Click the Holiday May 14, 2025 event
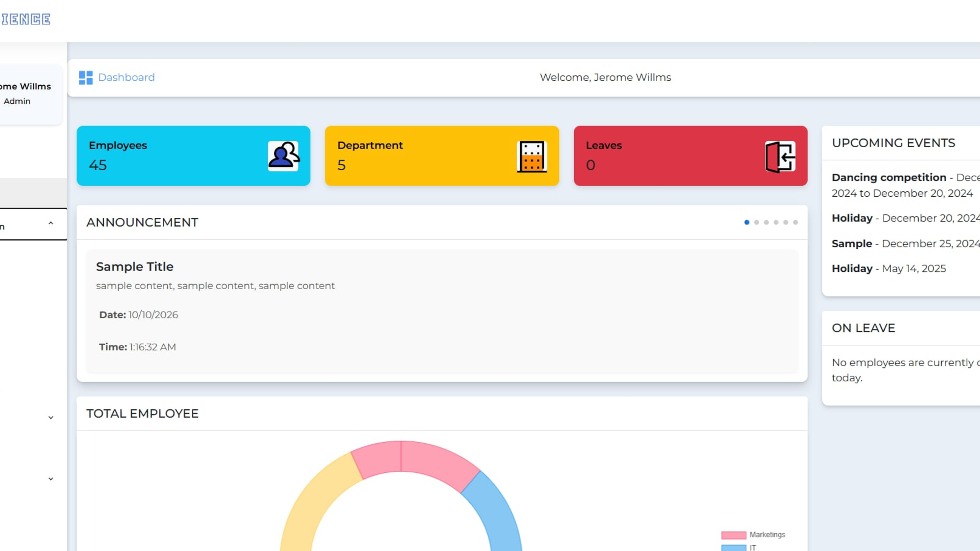This screenshot has width=980, height=551. pos(889,269)
